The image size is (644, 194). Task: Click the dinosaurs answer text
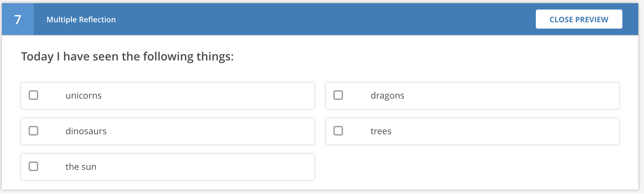(86, 131)
